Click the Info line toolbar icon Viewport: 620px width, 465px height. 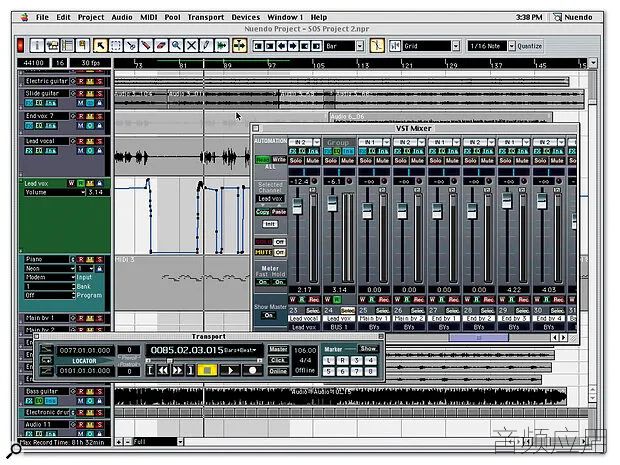tap(37, 46)
